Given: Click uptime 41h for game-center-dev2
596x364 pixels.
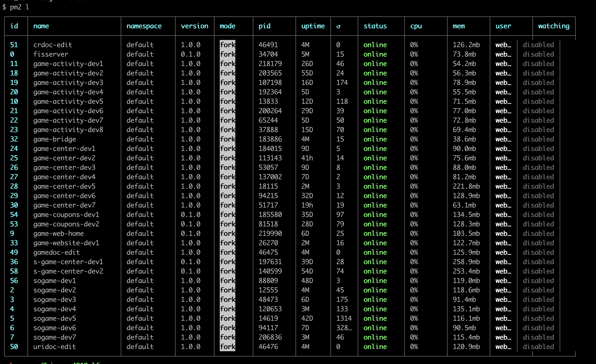Looking at the screenshot, I should pos(307,158).
